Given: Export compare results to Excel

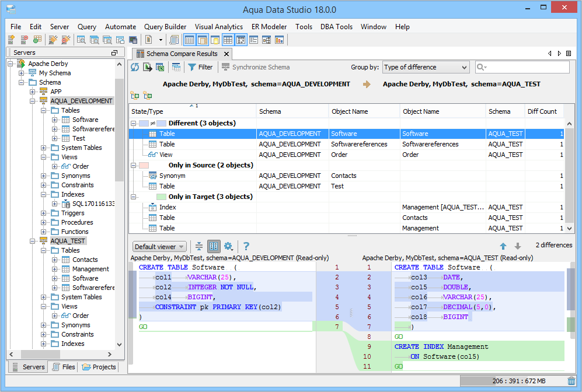Looking at the screenshot, I should pyautogui.click(x=160, y=67).
